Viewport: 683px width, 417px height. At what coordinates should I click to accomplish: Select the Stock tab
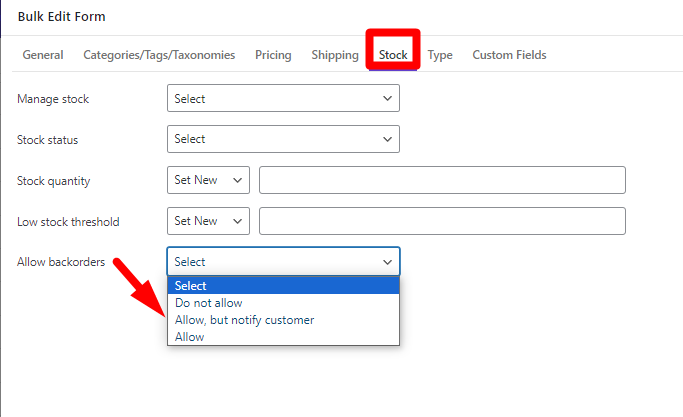(x=393, y=55)
